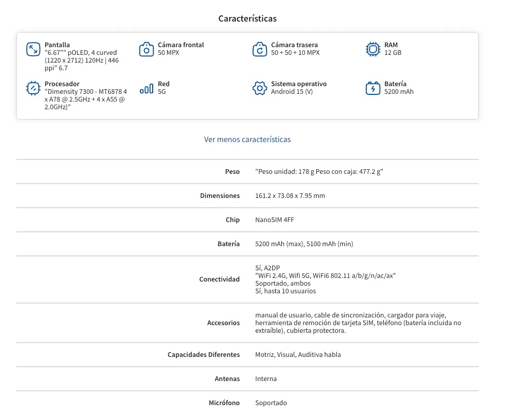Collapse list via Ver menos características
Image resolution: width=513 pixels, height=420 pixels.
point(247,139)
